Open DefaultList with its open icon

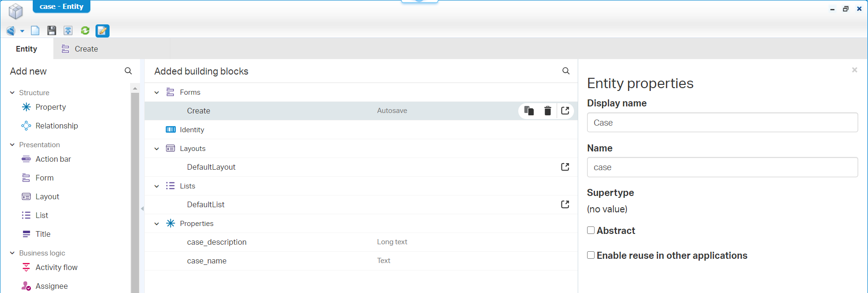pos(565,204)
